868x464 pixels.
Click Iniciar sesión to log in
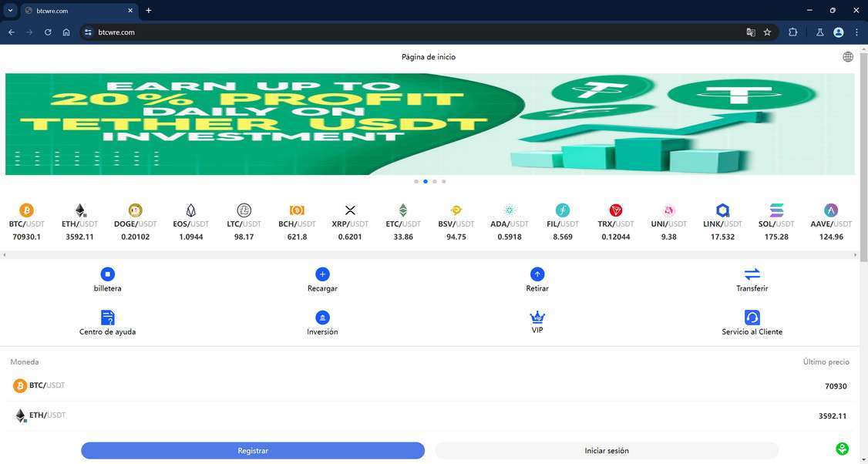[x=607, y=450]
